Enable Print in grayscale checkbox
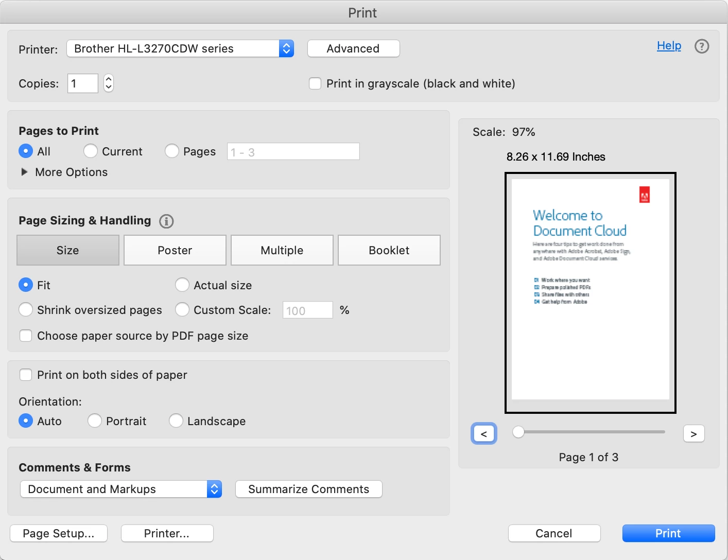 [x=315, y=83]
